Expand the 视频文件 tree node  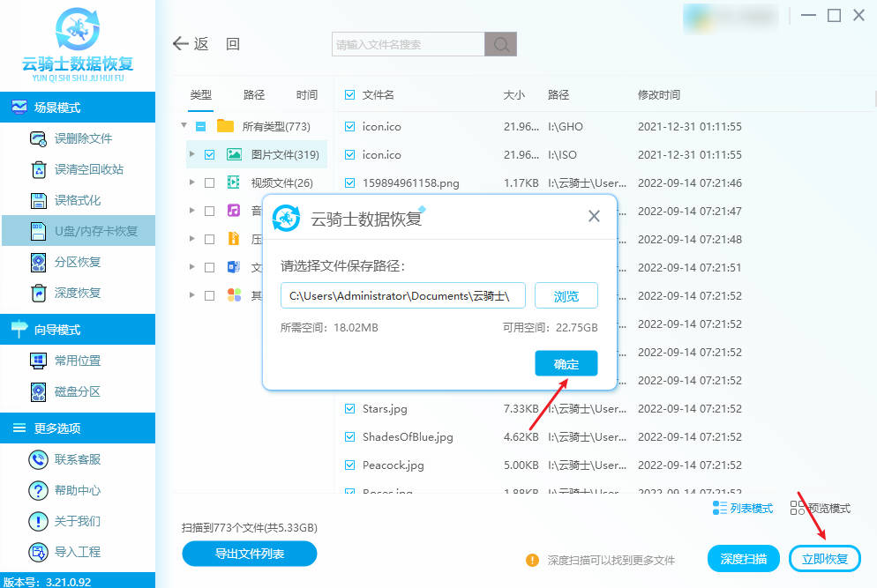192,182
